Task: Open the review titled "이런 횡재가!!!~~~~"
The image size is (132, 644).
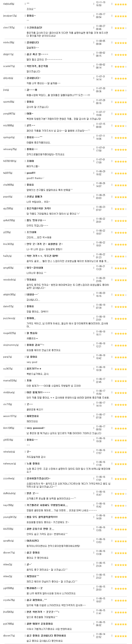Action: point(38,392)
